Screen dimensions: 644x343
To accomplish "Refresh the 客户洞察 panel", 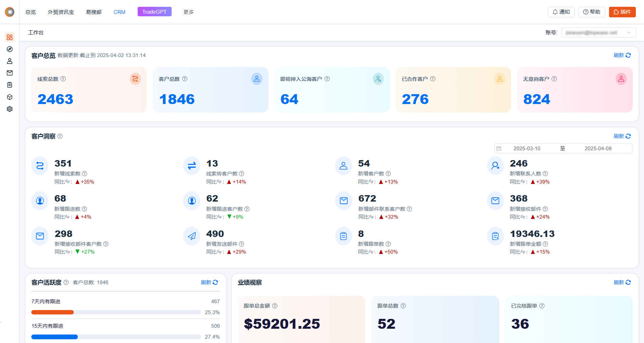I will coord(622,136).
